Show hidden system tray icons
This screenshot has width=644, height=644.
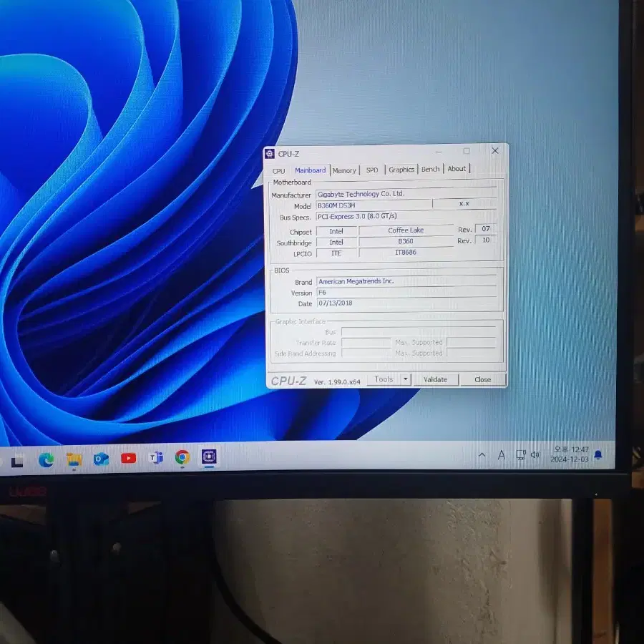coord(482,454)
